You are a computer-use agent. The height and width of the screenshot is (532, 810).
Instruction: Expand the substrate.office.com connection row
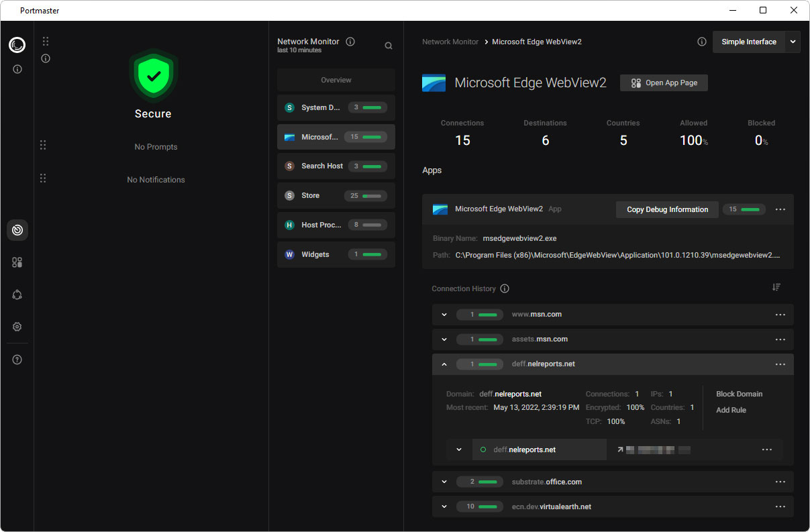444,482
